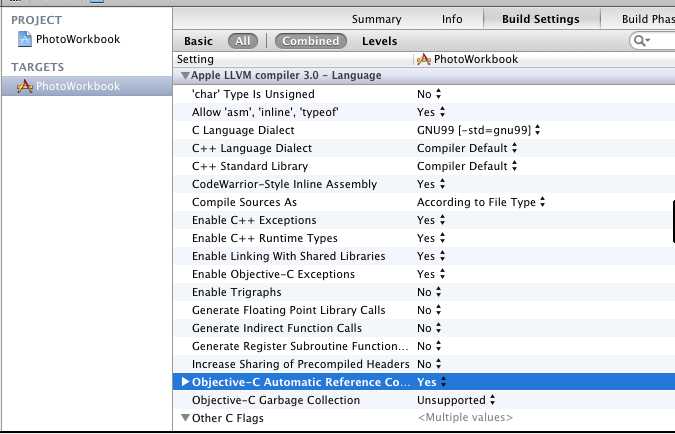Open the Info tab
675x434 pixels.
pos(452,19)
